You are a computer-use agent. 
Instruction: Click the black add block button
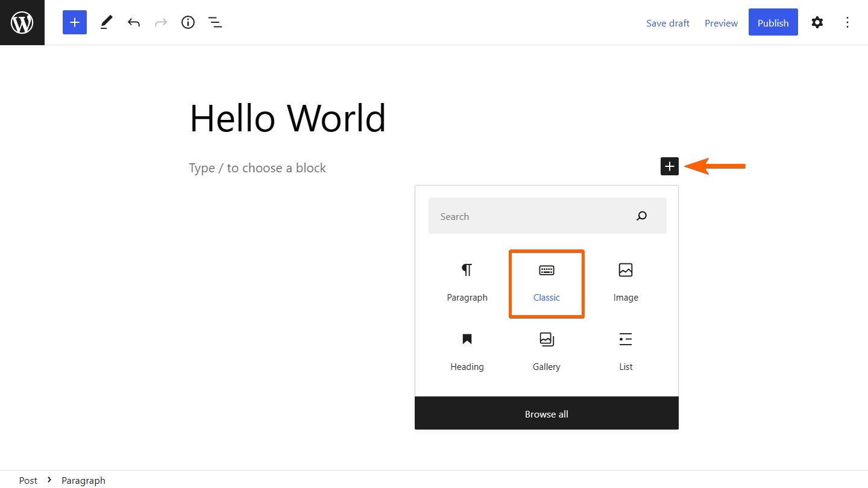click(670, 166)
